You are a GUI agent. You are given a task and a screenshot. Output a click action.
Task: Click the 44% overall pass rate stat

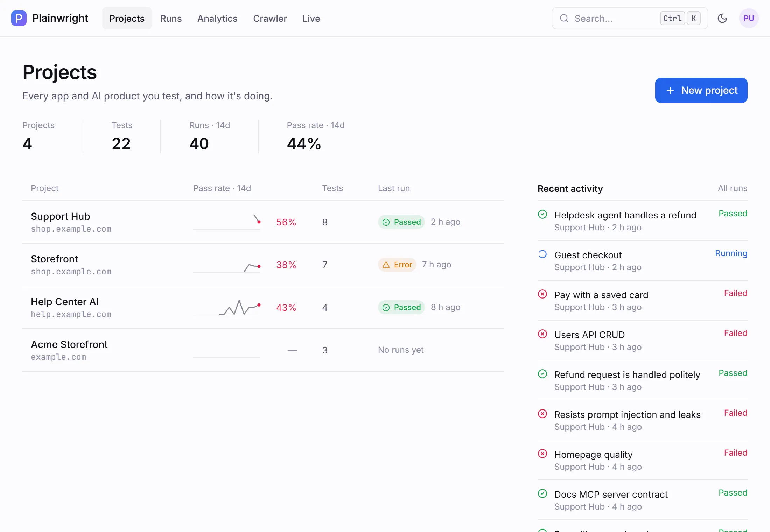(304, 144)
